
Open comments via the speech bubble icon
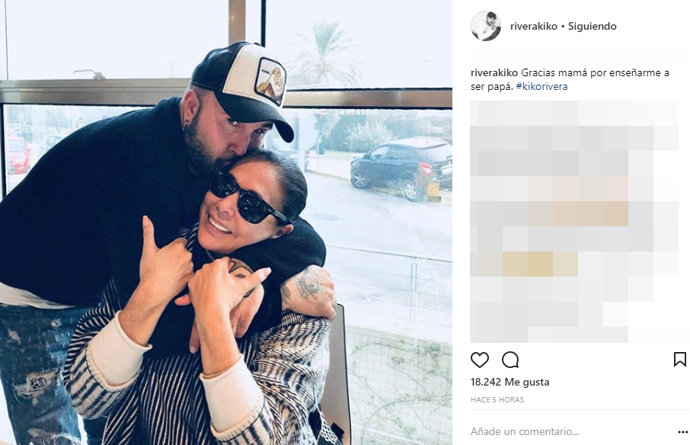510,360
